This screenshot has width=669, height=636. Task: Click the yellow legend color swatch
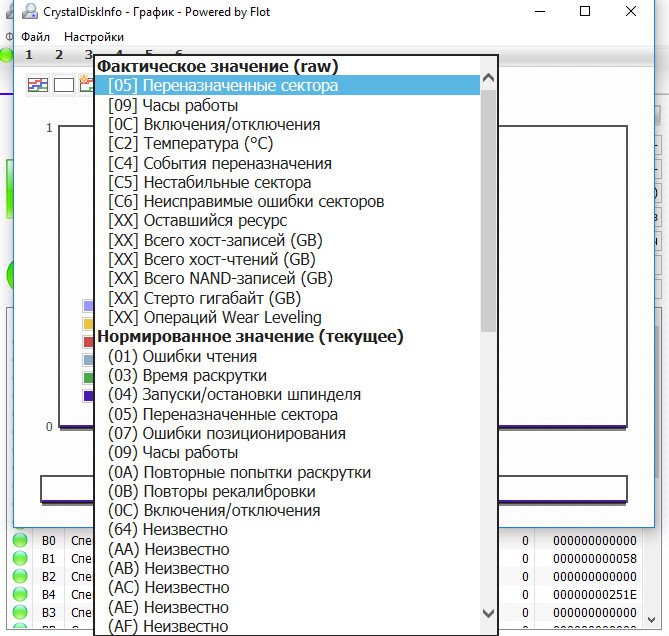[x=88, y=324]
